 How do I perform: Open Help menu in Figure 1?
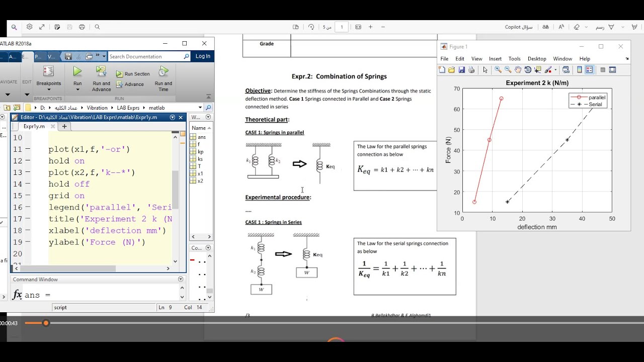point(585,59)
